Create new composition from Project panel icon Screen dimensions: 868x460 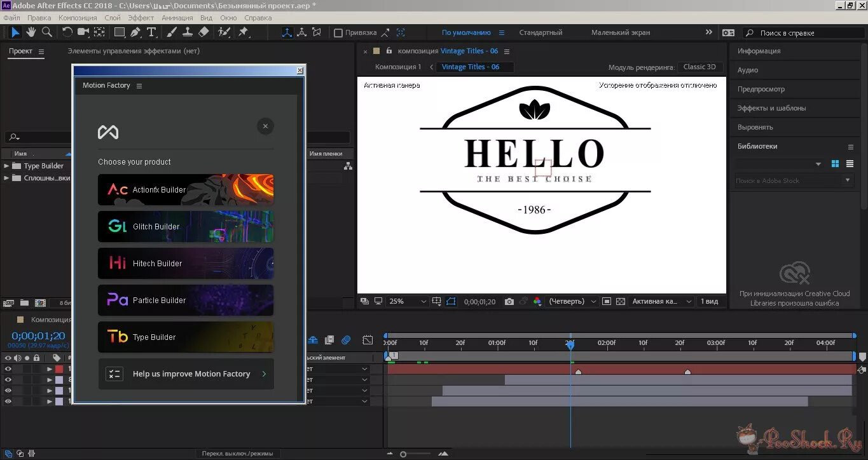pyautogui.click(x=40, y=303)
